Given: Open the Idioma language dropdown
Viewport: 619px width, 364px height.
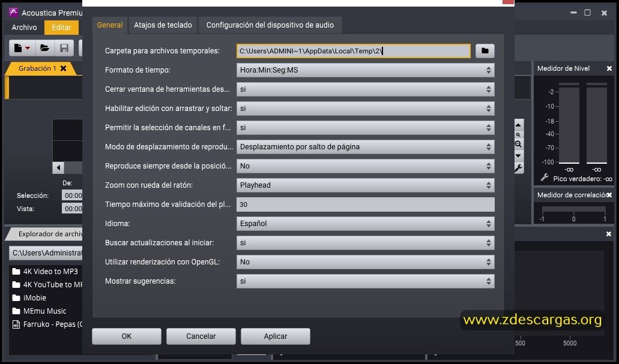Looking at the screenshot, I should point(365,224).
